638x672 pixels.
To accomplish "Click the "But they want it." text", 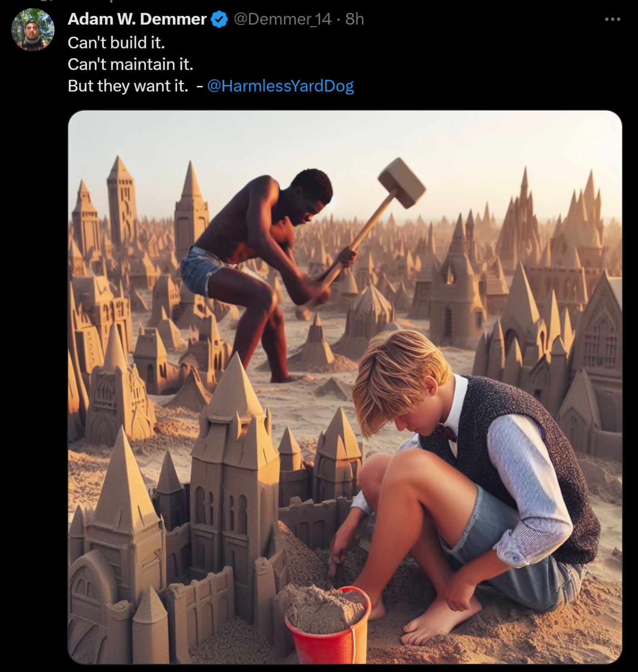I will 128,86.
